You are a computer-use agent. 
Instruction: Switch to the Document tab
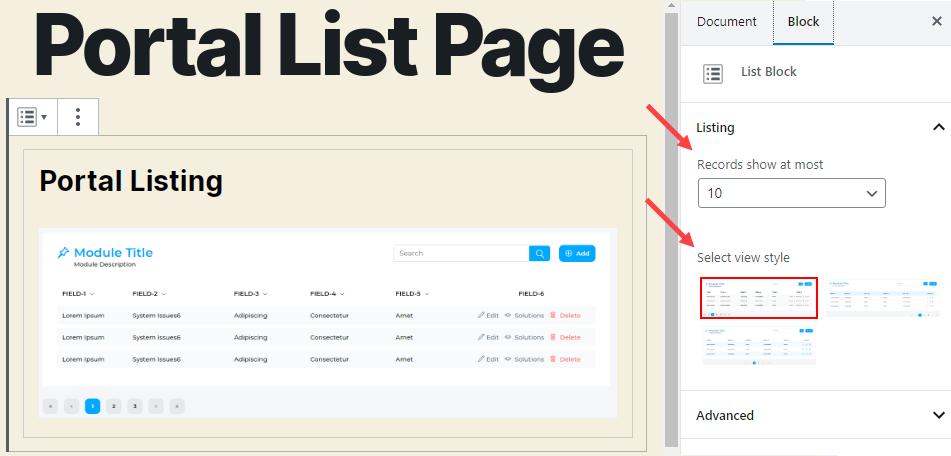pyautogui.click(x=726, y=22)
